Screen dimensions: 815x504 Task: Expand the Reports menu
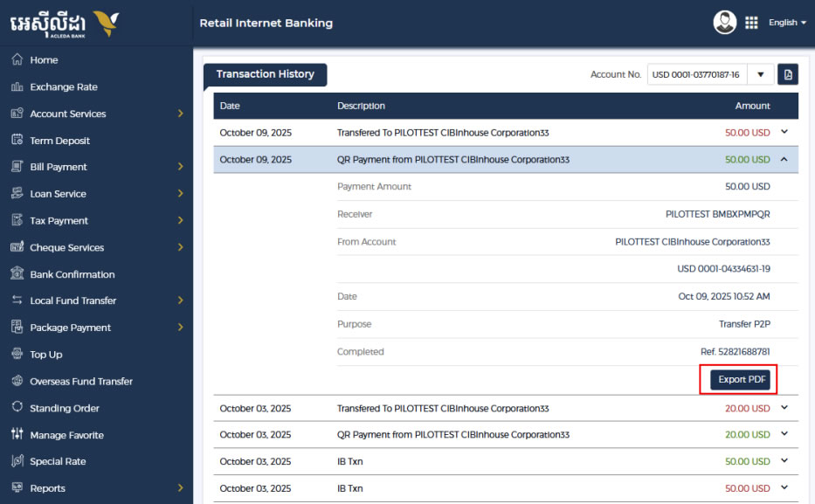pos(180,488)
